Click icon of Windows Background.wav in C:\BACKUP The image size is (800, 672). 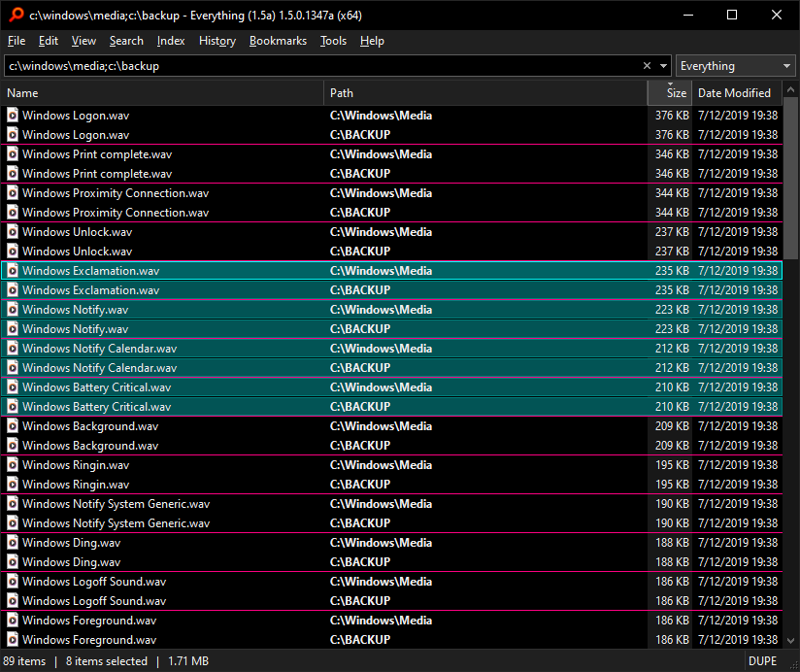tap(13, 445)
